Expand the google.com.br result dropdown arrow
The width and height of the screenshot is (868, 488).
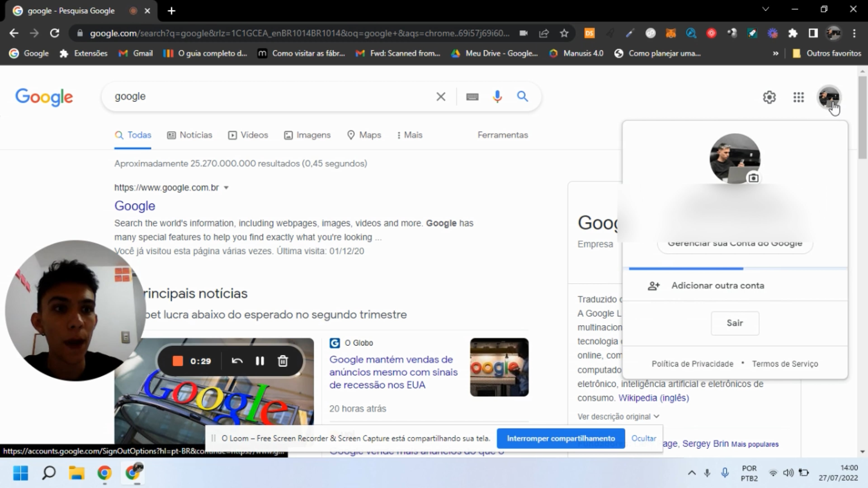[x=226, y=188]
